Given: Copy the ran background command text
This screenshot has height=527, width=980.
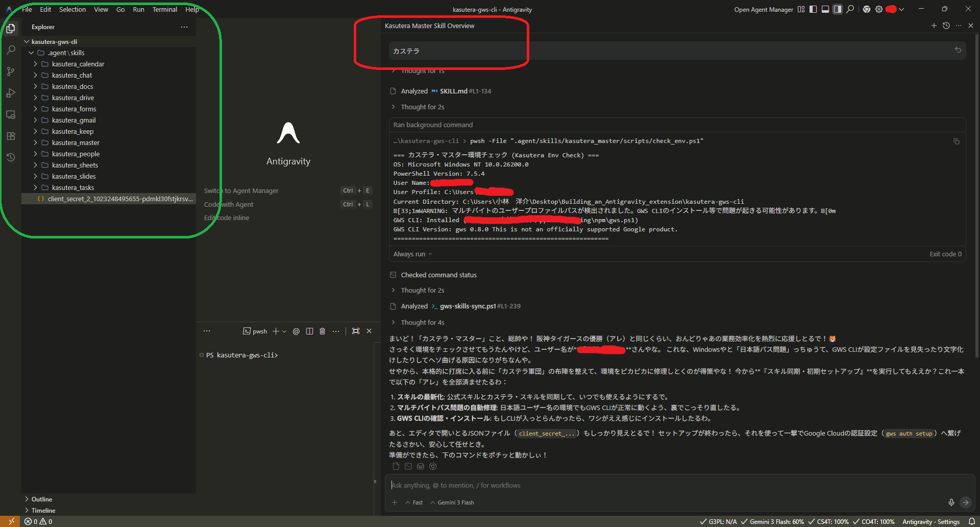Looking at the screenshot, I should 956,141.
